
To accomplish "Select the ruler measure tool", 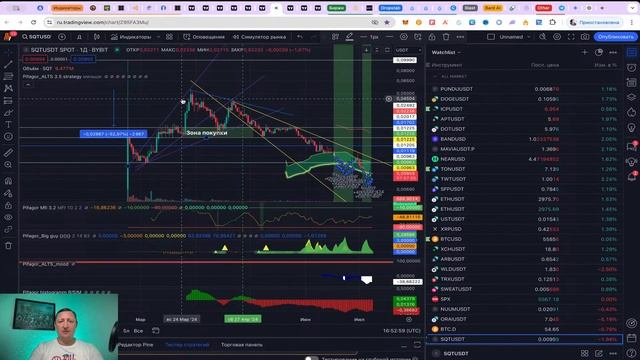I will coord(8,153).
